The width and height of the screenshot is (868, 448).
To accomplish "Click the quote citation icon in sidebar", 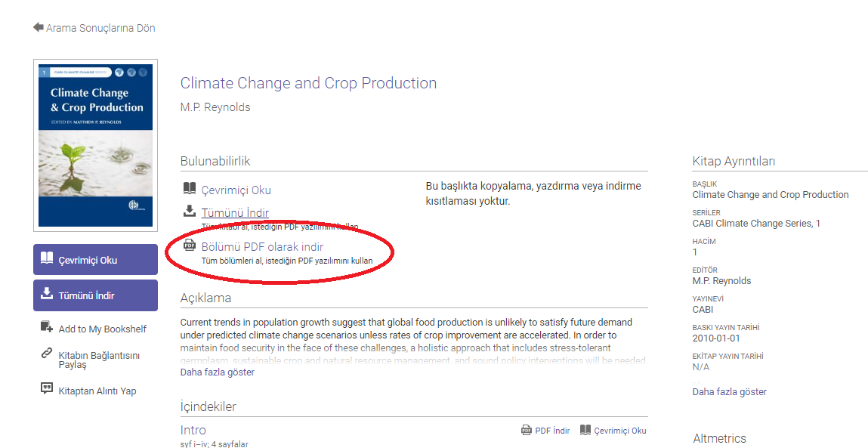I will [x=46, y=389].
